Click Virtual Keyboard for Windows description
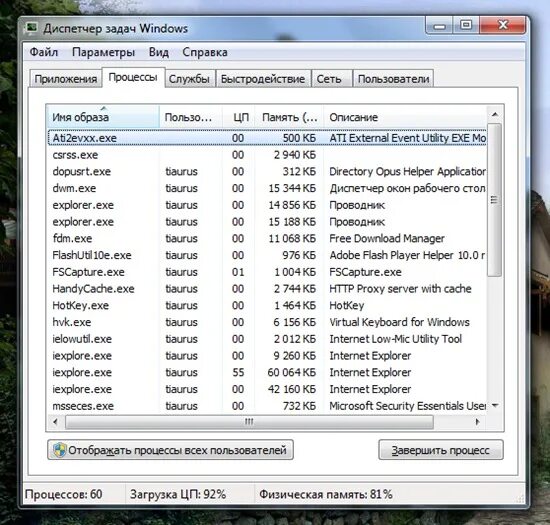The width and height of the screenshot is (550, 525). tap(399, 322)
